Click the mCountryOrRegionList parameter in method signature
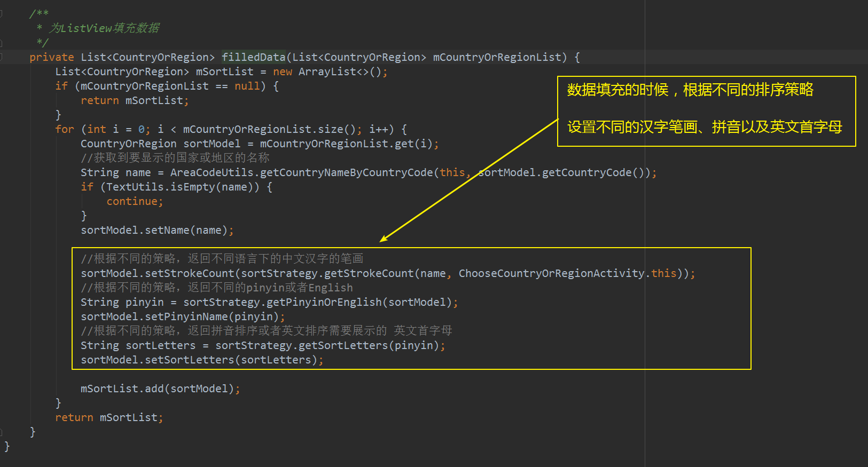 497,57
